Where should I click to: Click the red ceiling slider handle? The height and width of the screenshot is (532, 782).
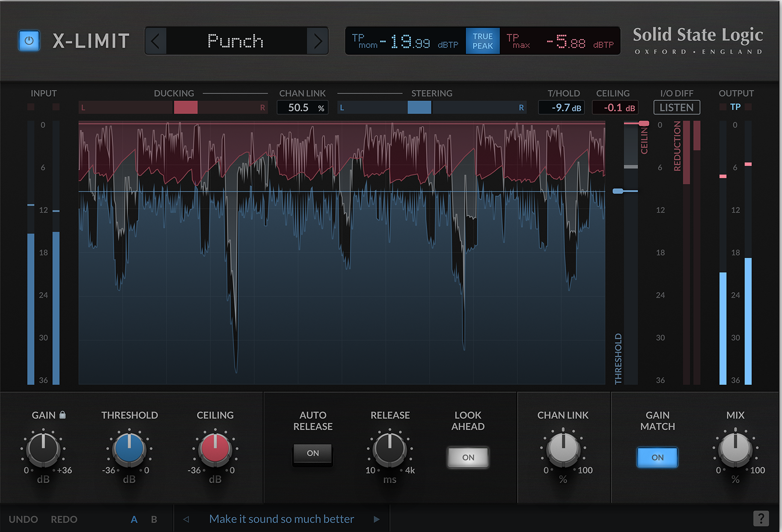click(643, 123)
